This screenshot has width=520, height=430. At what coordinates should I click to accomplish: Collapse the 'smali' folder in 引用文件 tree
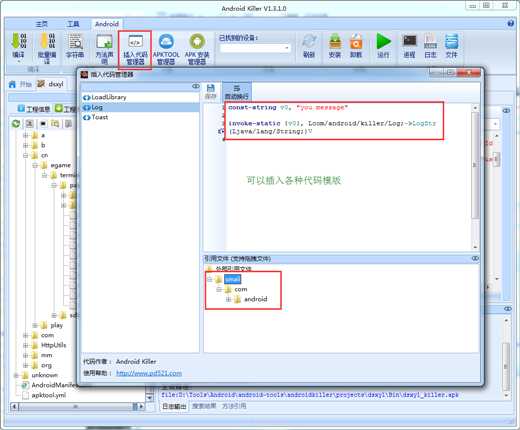(209, 279)
